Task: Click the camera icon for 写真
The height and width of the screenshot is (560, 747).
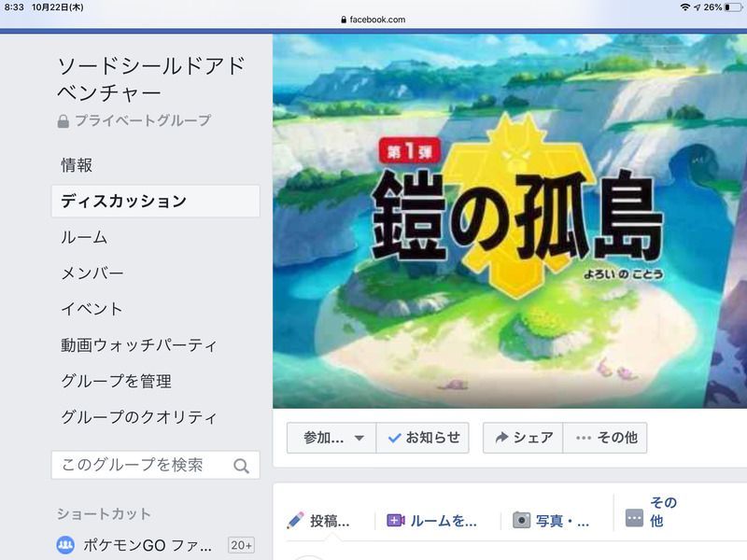Action: 521,520
